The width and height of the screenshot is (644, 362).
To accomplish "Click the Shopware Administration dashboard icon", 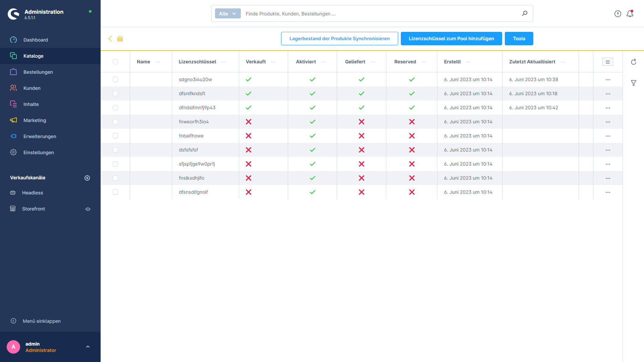I will (x=14, y=14).
